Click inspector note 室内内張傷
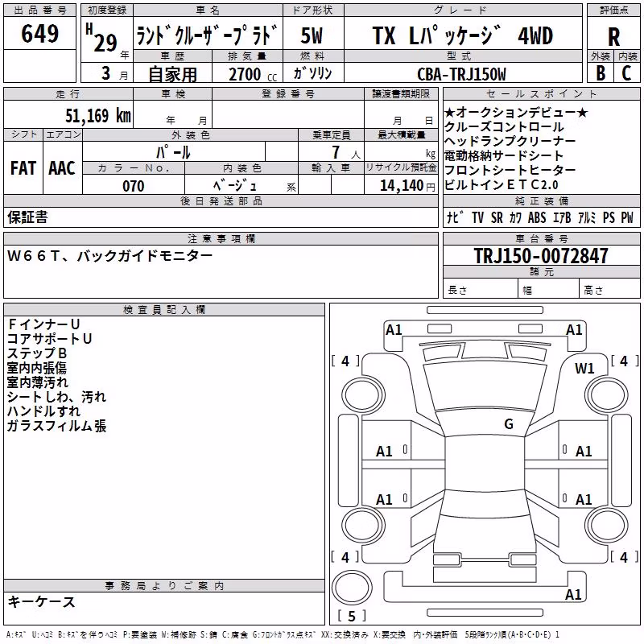The height and width of the screenshot is (644, 644). tap(36, 368)
